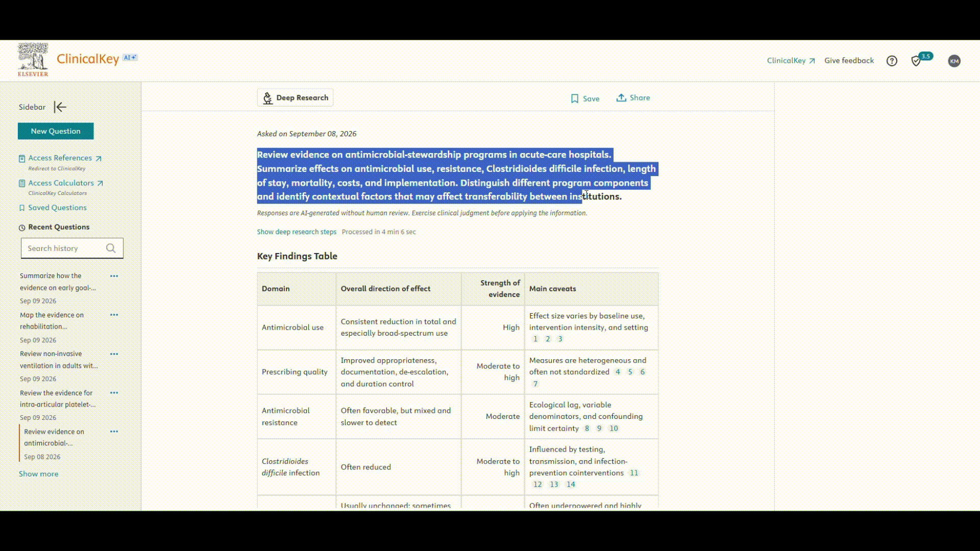980x551 pixels.
Task: Open options for "Map the evidence on rehabilitation"
Action: coord(114,315)
